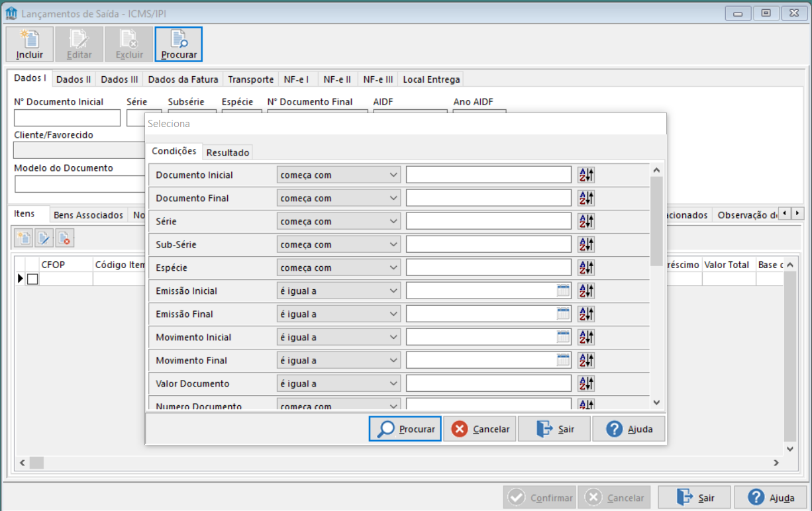The width and height of the screenshot is (812, 511).
Task: Toggle sort order for Documento Final
Action: click(586, 198)
